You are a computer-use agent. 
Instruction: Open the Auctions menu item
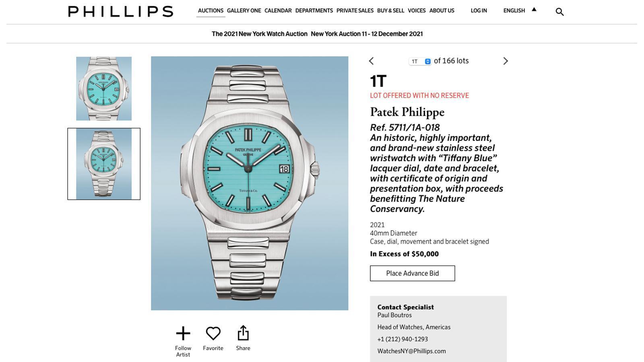[x=211, y=10]
